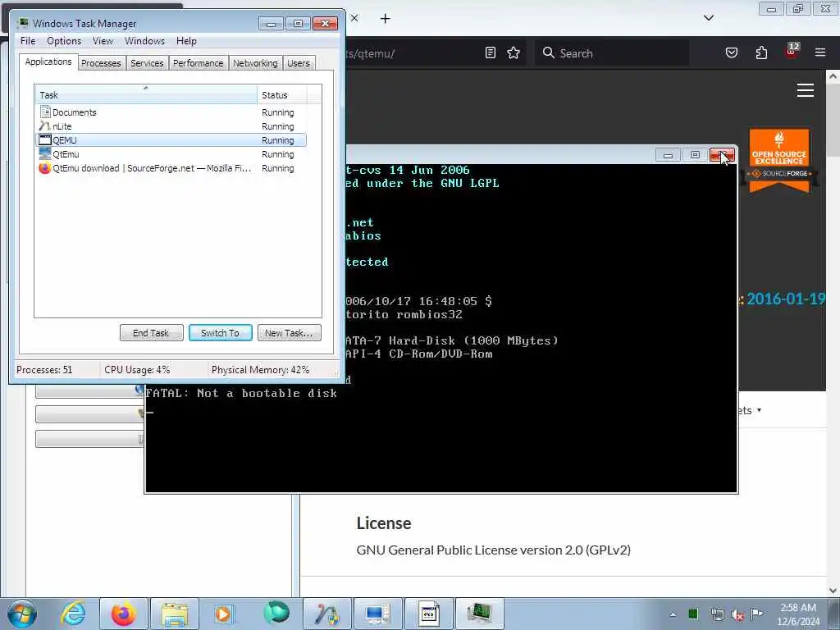
Task: Open Task Manager Help menu
Action: coord(186,41)
